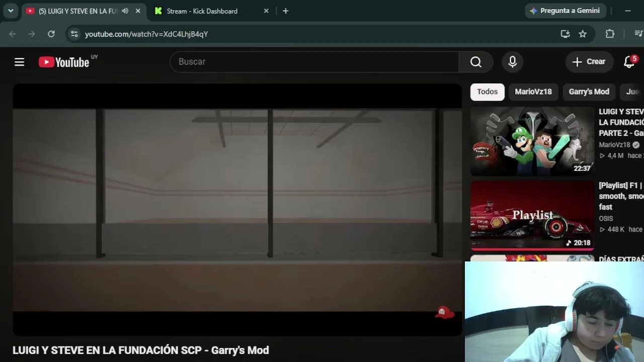Select the Garry's Mod filter chip

pyautogui.click(x=589, y=92)
